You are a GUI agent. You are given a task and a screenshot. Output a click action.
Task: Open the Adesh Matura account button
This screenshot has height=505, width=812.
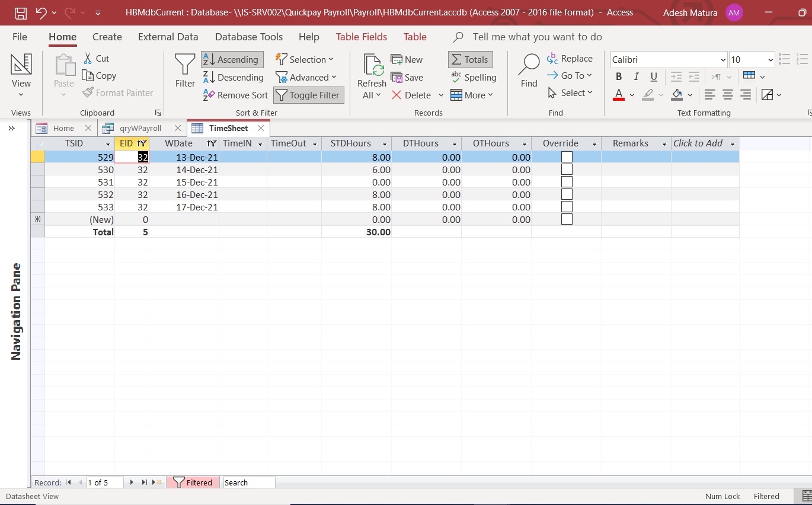(703, 12)
